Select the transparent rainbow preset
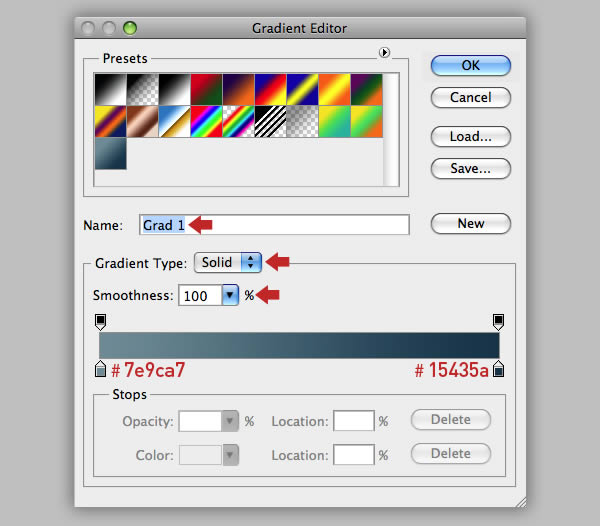600x526 pixels. pyautogui.click(x=239, y=122)
